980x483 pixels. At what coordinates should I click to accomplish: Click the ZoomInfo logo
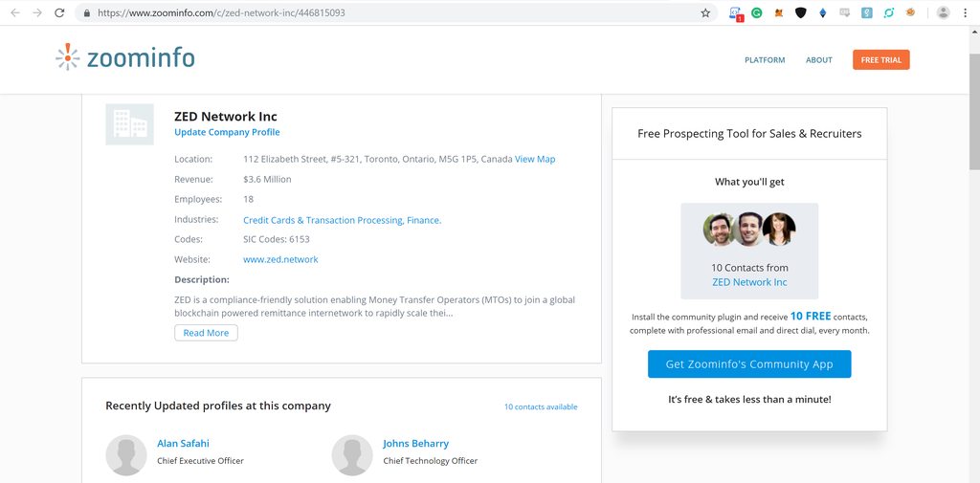(x=125, y=57)
